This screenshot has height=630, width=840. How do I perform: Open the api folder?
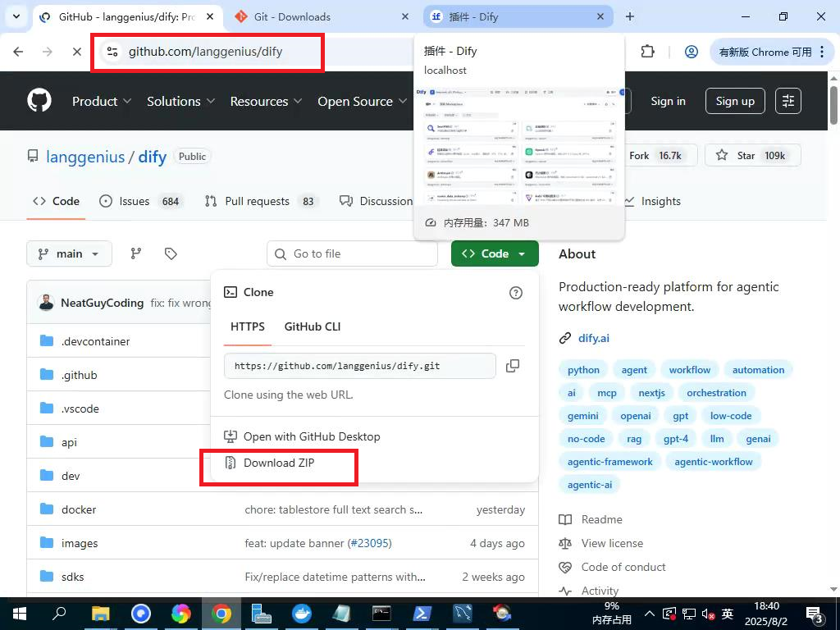[x=69, y=442]
